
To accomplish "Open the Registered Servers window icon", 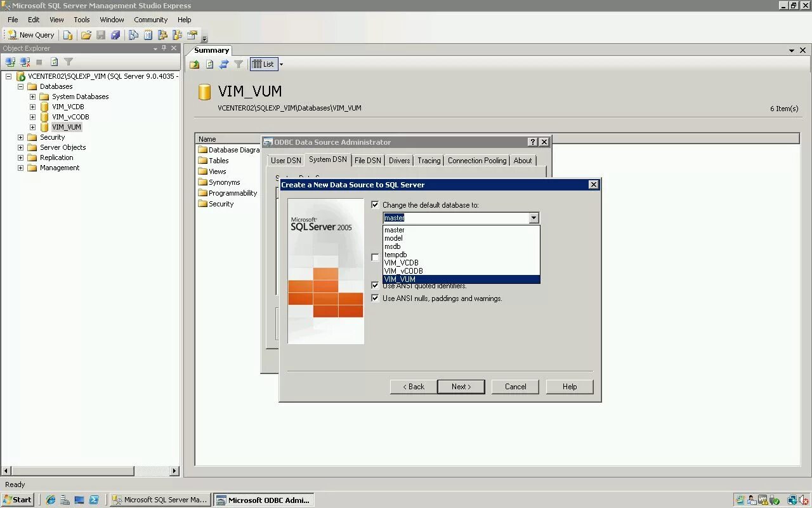I will tap(133, 35).
